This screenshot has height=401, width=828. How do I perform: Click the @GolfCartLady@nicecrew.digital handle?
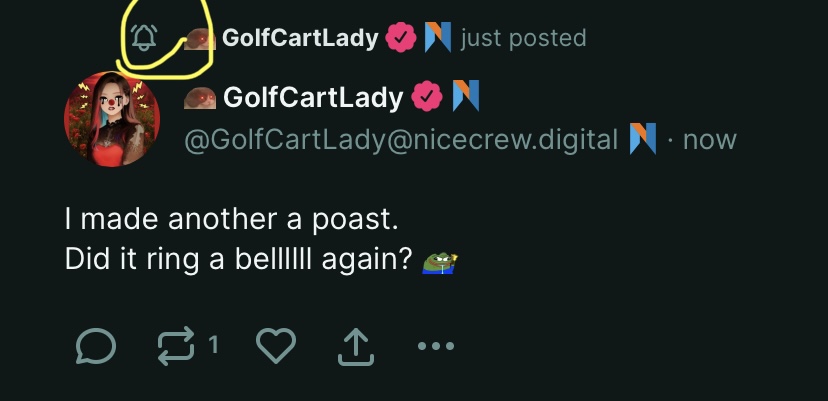tap(400, 139)
